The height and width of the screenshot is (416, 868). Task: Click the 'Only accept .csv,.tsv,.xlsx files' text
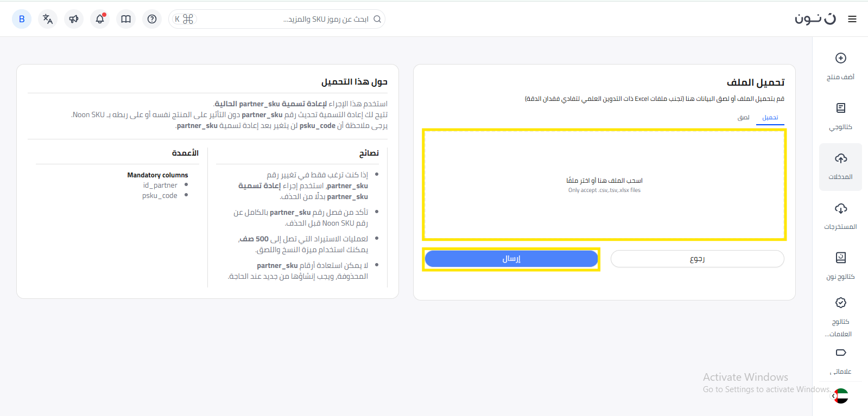coord(604,190)
